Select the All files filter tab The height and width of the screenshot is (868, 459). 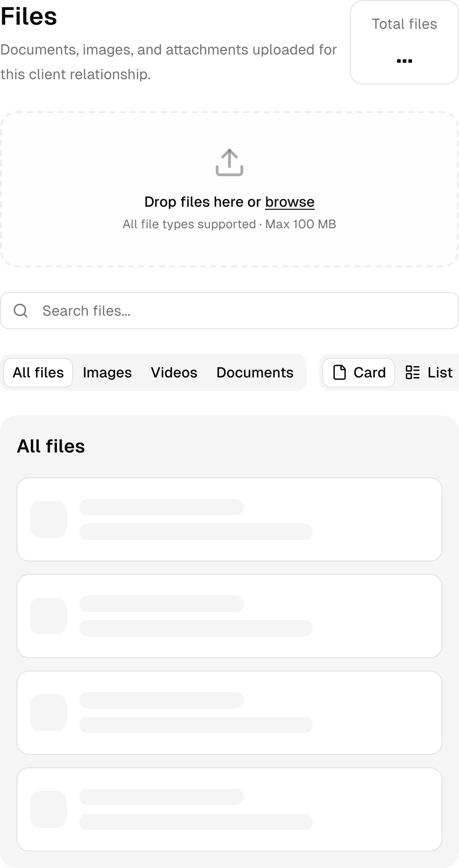(x=38, y=373)
